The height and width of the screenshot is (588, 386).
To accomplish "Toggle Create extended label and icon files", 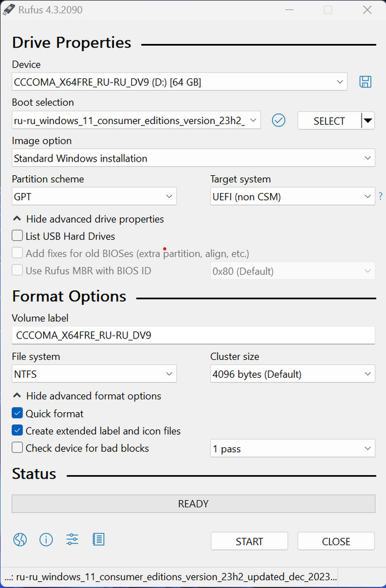I will [x=18, y=431].
